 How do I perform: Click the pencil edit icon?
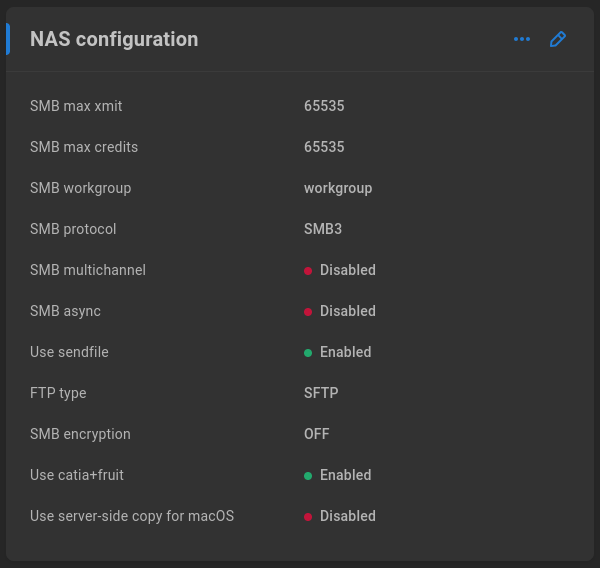(558, 39)
